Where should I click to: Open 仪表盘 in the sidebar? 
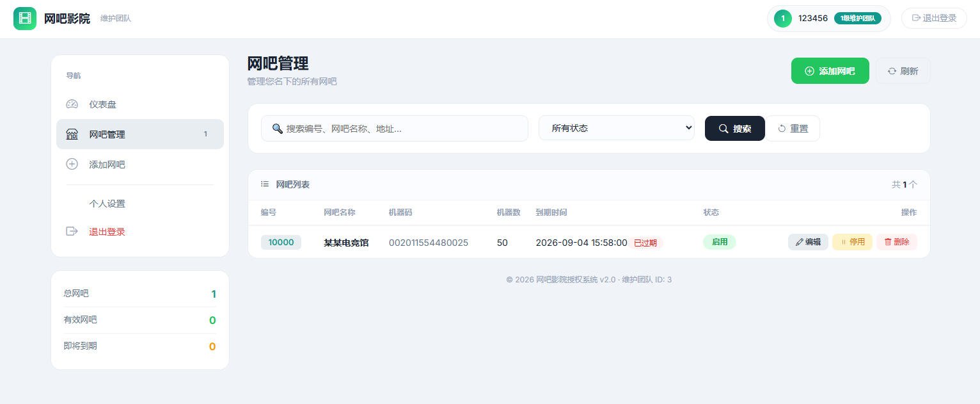(140, 104)
